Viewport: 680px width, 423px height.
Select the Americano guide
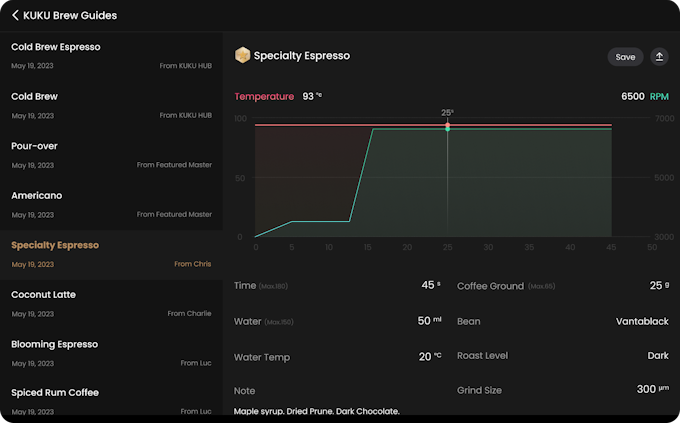111,205
